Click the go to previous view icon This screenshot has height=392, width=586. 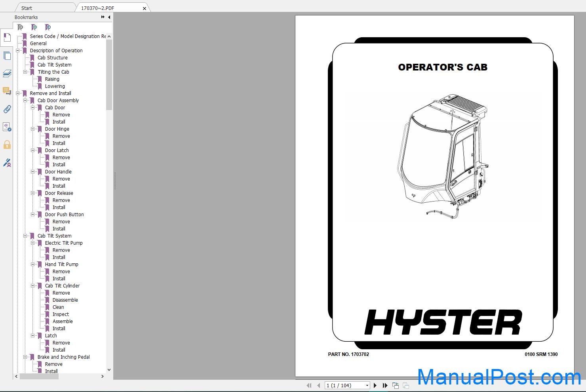tap(395, 385)
